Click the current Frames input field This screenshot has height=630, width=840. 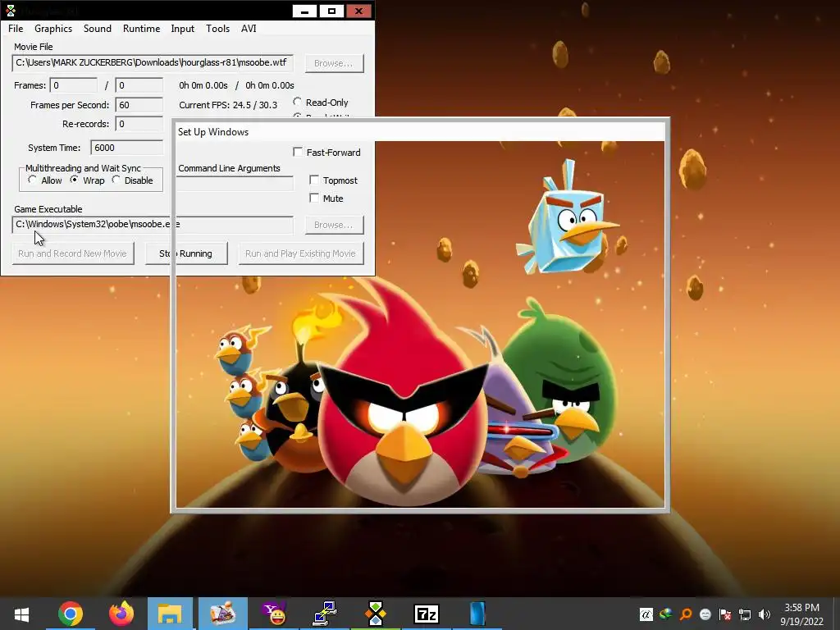(74, 85)
